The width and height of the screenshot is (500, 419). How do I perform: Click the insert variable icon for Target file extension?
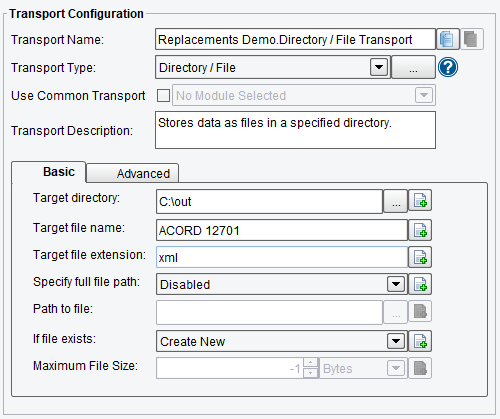420,257
